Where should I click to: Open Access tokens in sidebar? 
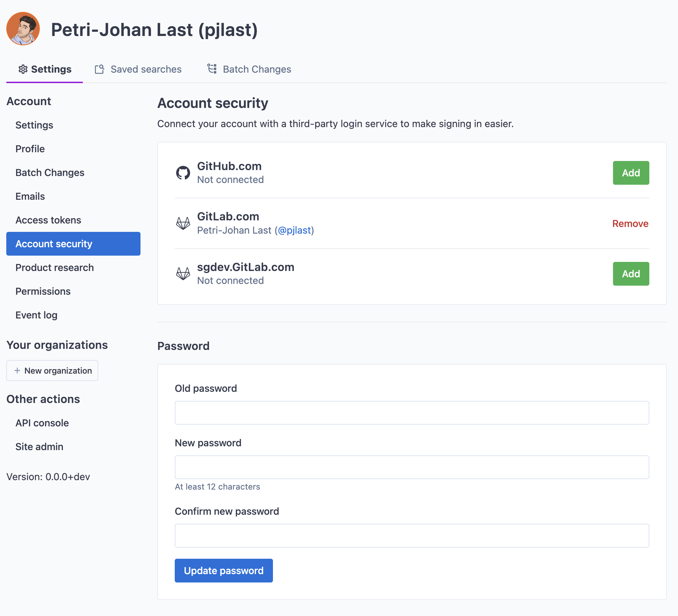[x=48, y=220]
